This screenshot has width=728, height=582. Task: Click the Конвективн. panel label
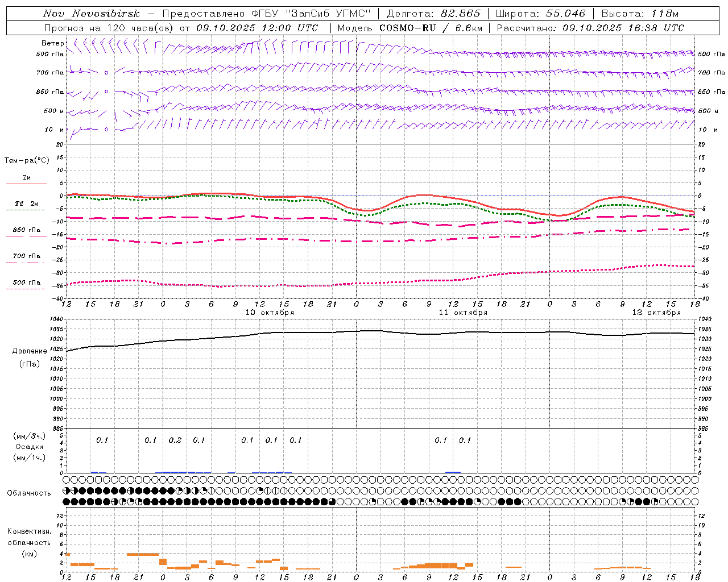[x=30, y=531]
